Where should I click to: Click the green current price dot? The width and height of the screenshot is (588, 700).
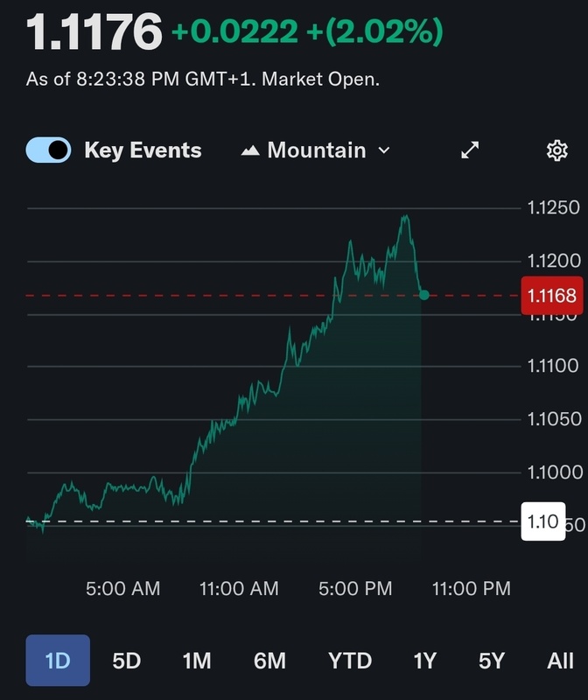click(x=424, y=295)
